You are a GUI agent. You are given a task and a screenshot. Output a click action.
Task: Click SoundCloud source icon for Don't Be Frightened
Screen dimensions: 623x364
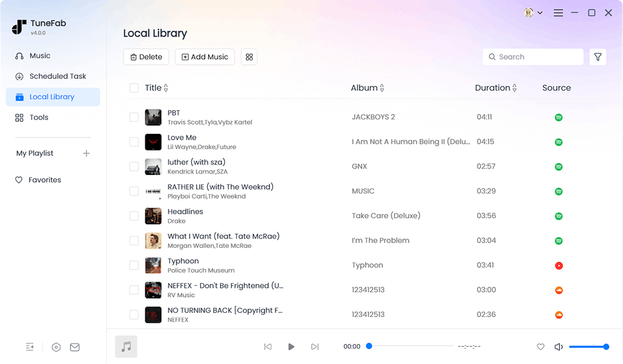(x=559, y=290)
